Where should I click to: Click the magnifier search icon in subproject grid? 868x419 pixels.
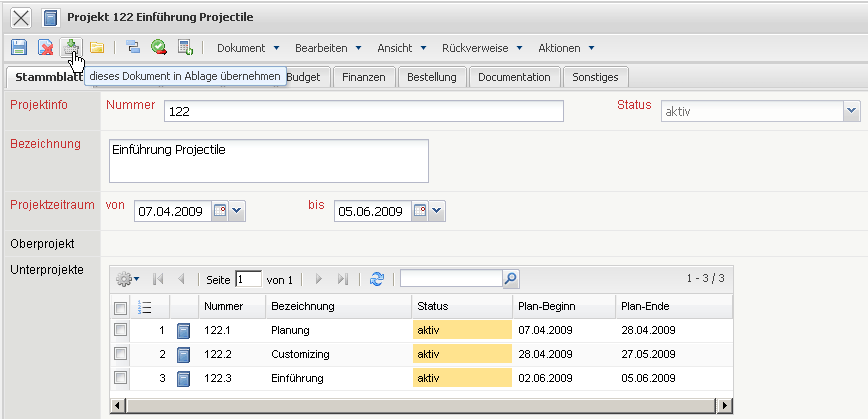pyautogui.click(x=510, y=279)
